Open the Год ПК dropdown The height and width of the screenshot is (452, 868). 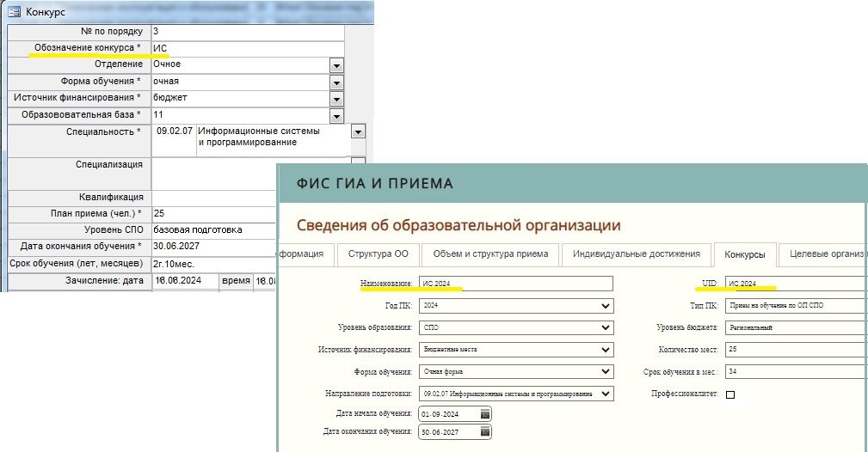[x=605, y=305]
